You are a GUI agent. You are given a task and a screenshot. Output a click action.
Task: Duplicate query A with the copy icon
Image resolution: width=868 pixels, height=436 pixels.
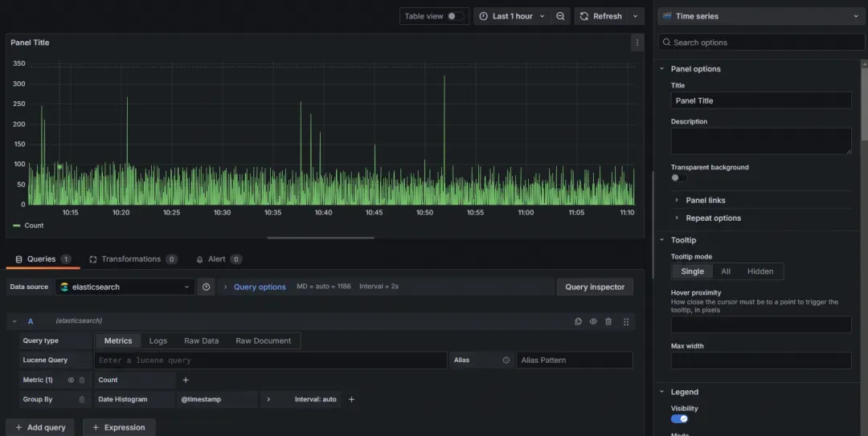tap(578, 321)
